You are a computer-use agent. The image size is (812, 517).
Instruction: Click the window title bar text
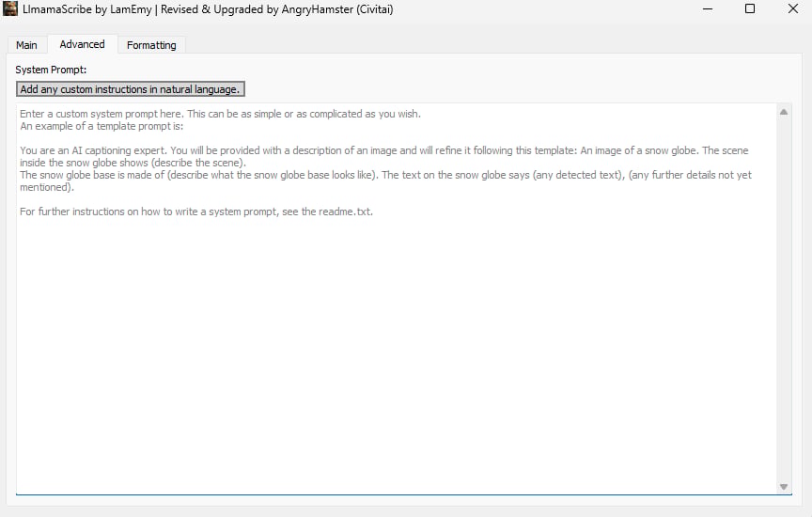point(208,9)
